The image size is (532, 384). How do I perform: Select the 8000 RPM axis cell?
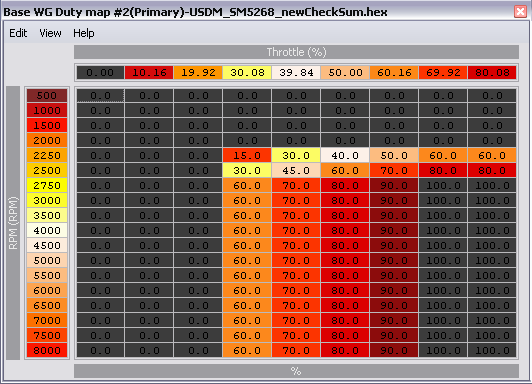pyautogui.click(x=47, y=350)
